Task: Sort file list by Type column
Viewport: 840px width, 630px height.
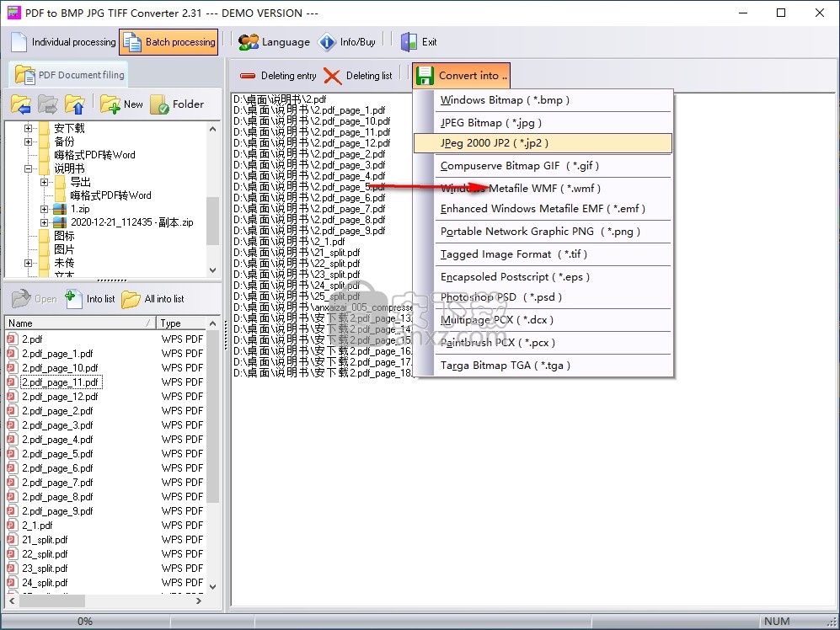Action: click(181, 323)
